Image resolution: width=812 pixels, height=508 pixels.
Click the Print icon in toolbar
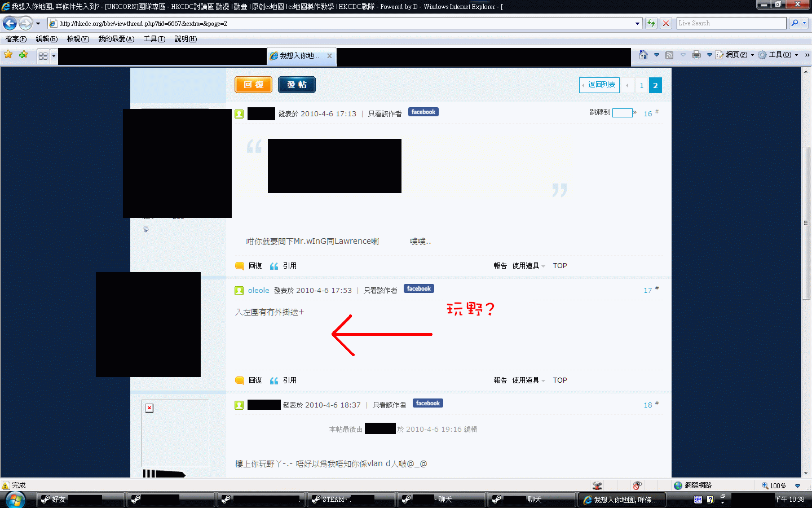point(696,55)
